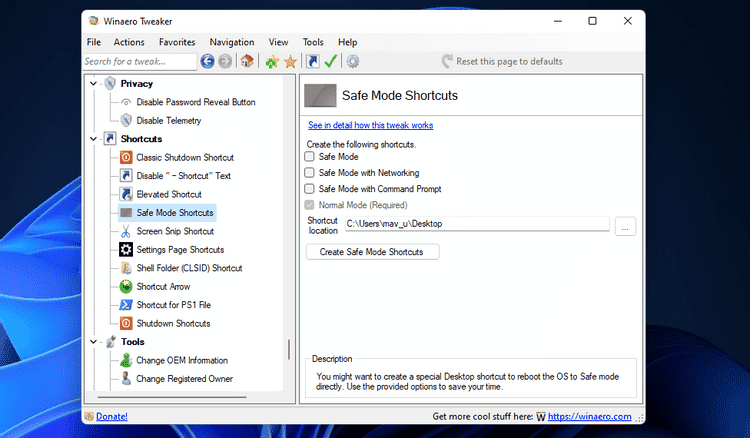Click the grey Forward navigation arrow
The width and height of the screenshot is (750, 438).
[x=225, y=61]
